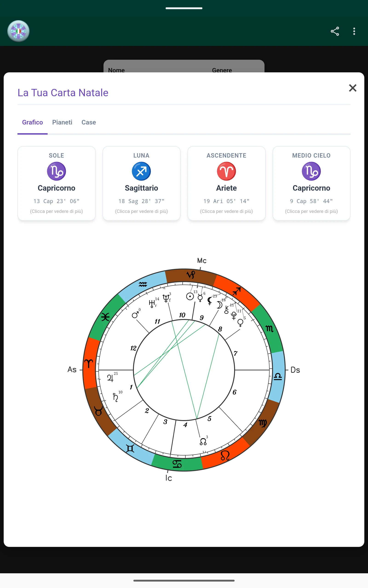Switch to the Grafico tab

[x=32, y=122]
